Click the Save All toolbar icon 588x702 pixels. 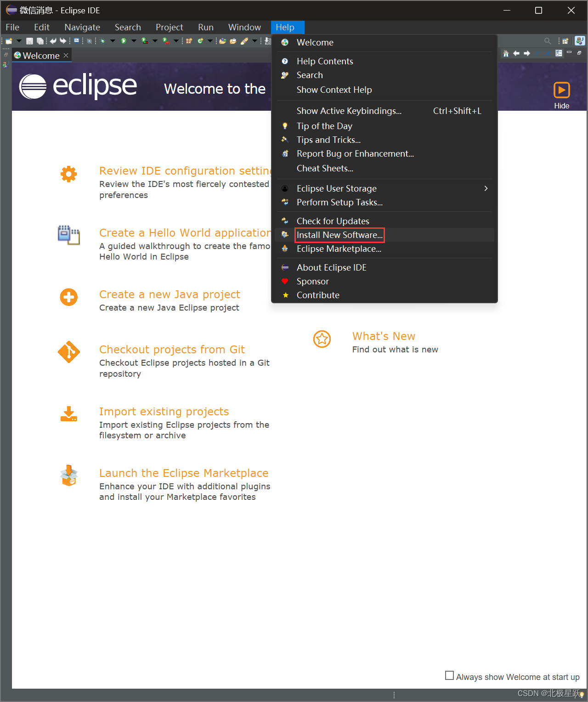[x=40, y=41]
